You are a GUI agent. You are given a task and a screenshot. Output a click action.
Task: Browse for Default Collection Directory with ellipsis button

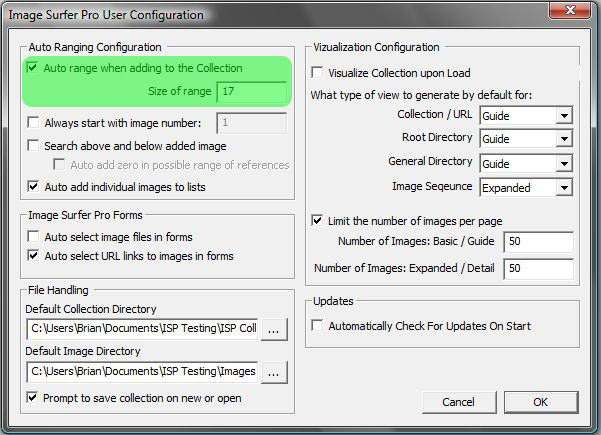point(274,329)
